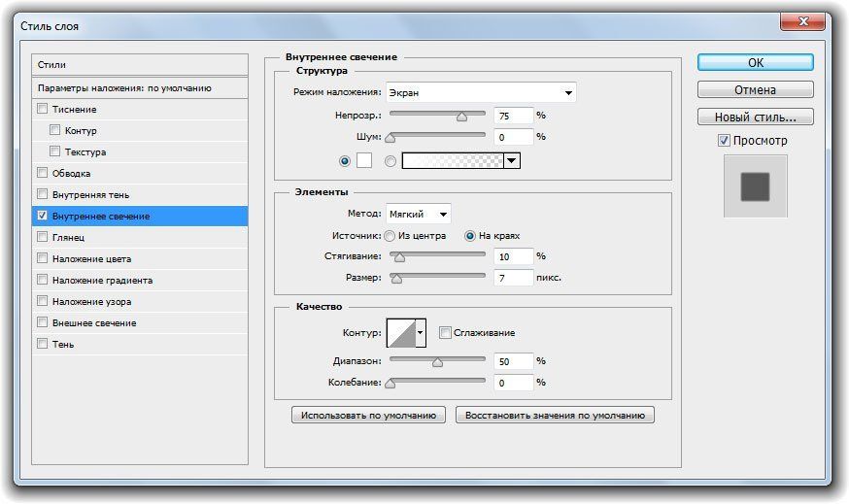
Task: Uncheck the Внутреннее свечение checkbox
Action: point(42,216)
